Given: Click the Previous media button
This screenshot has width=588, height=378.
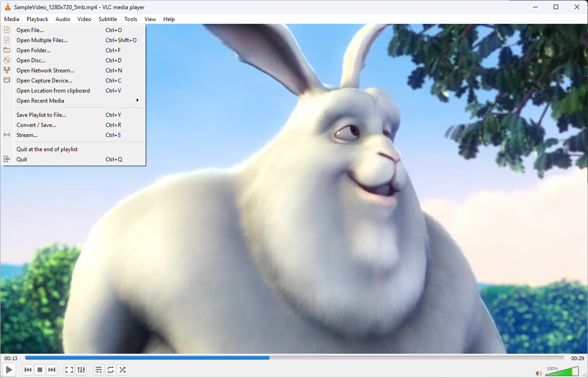Looking at the screenshot, I should click(x=28, y=370).
